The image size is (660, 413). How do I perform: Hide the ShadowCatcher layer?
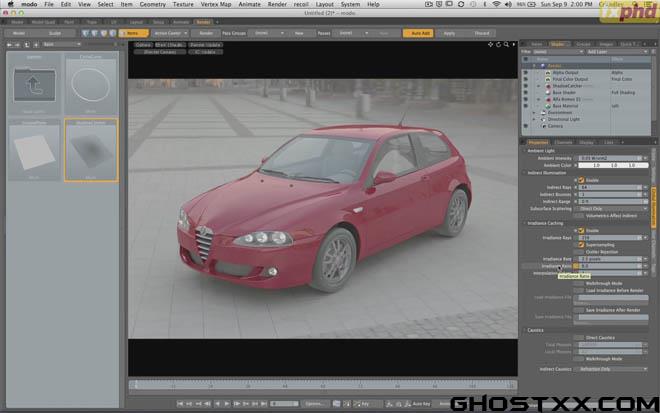point(525,86)
